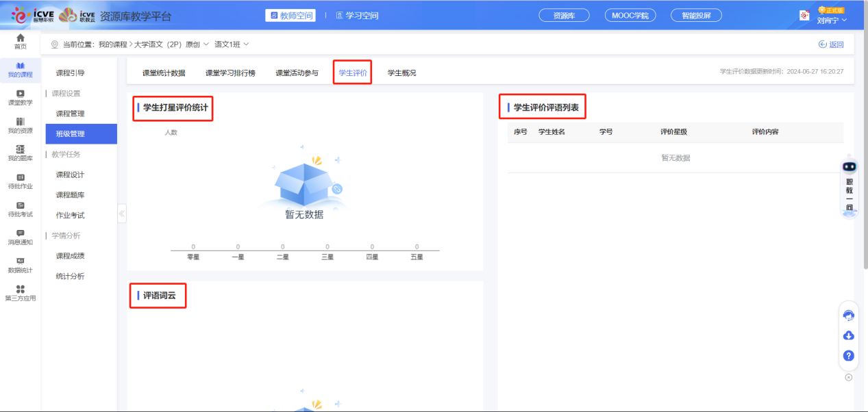This screenshot has height=412, width=868.
Task: Open 第三方应用 third-party apps icon
Action: (19, 294)
